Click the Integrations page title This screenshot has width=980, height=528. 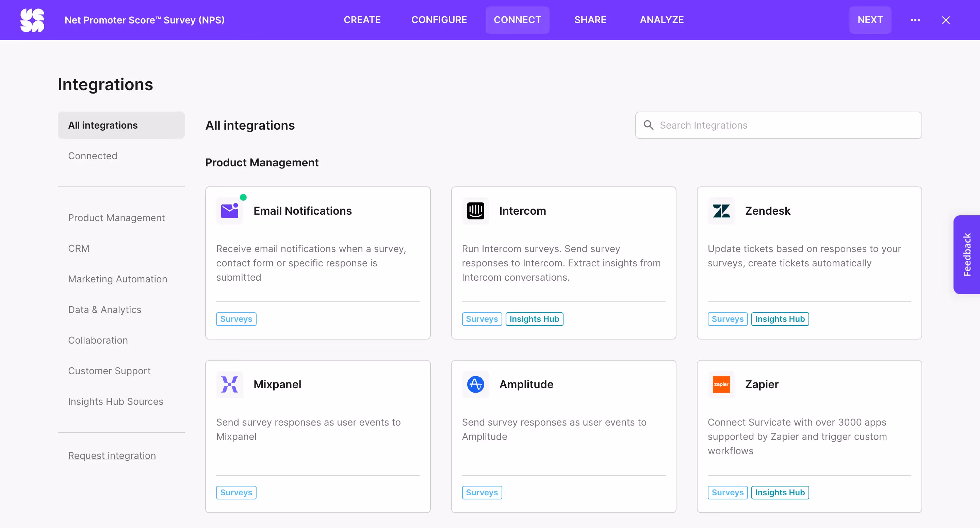tap(105, 84)
